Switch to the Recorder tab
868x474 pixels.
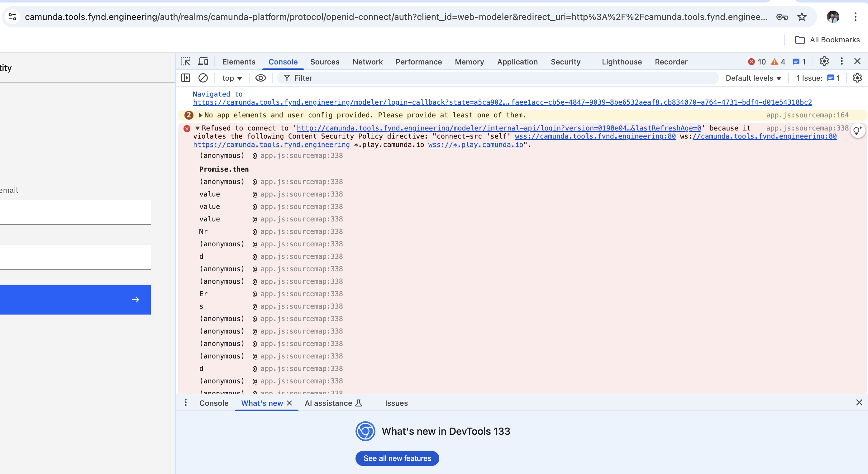click(671, 62)
